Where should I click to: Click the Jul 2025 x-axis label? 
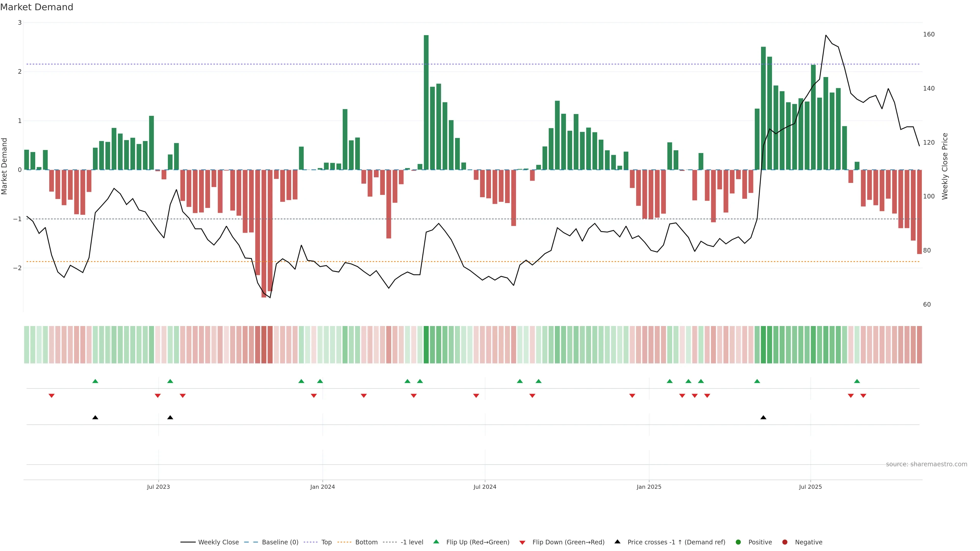(x=810, y=487)
